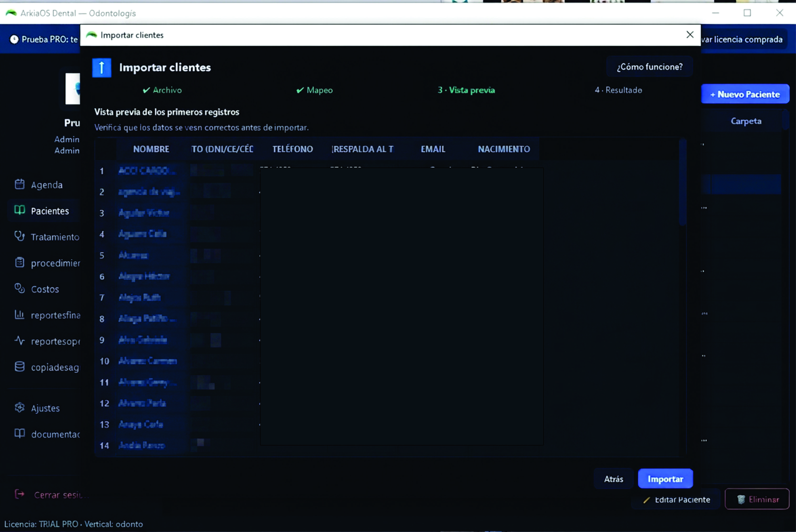Go to the Archivo step
796x532 pixels.
162,90
